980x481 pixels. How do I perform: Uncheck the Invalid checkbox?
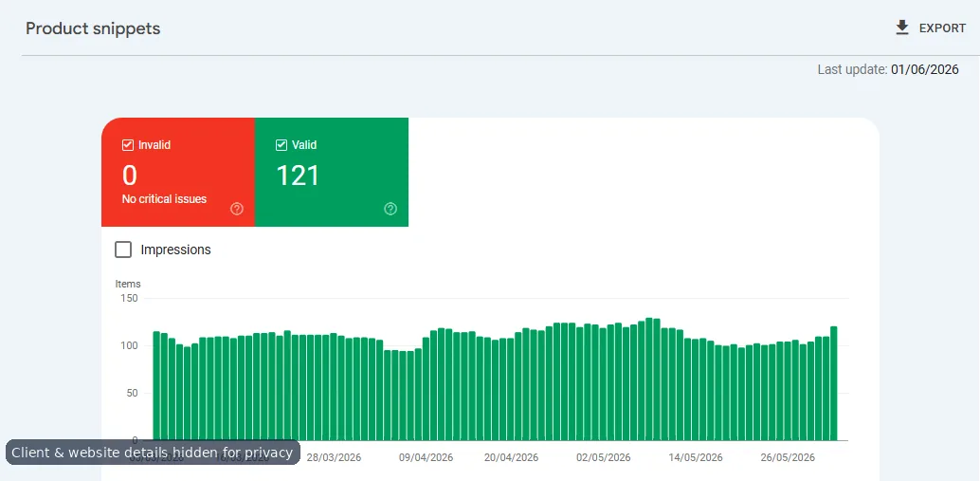point(128,145)
